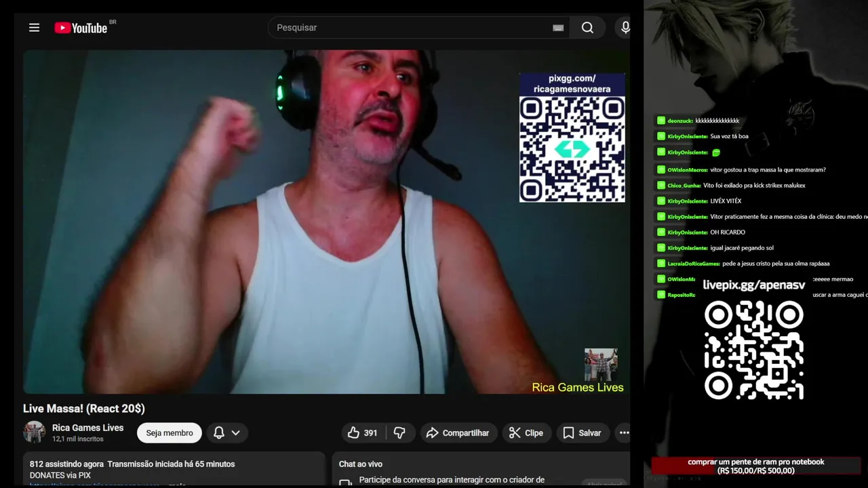This screenshot has width=868, height=488.
Task: Open the YouTube hamburger guide menu
Action: coord(34,28)
